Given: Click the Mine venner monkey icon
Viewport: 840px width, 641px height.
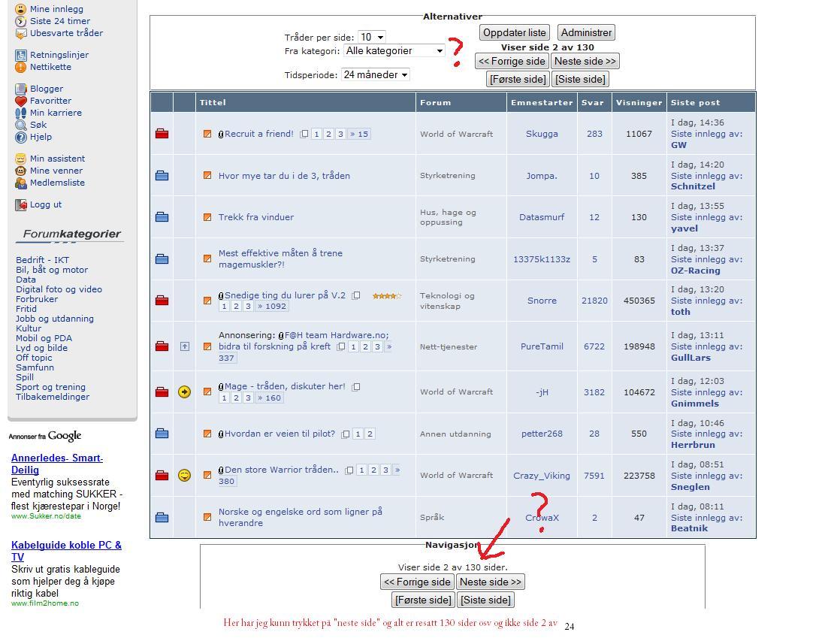Looking at the screenshot, I should point(20,171).
